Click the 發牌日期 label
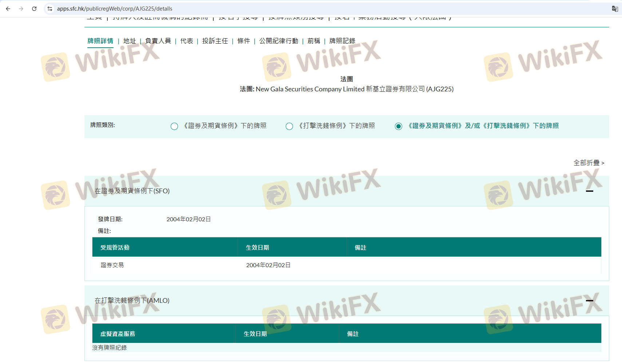622x364 pixels. click(110, 219)
